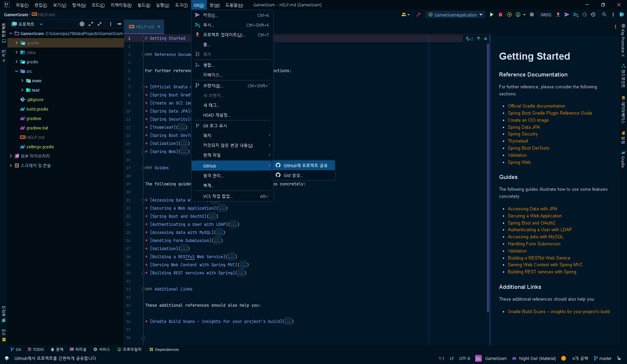Close the HELP.md editor tab
This screenshot has height=364, width=627.
159,27
